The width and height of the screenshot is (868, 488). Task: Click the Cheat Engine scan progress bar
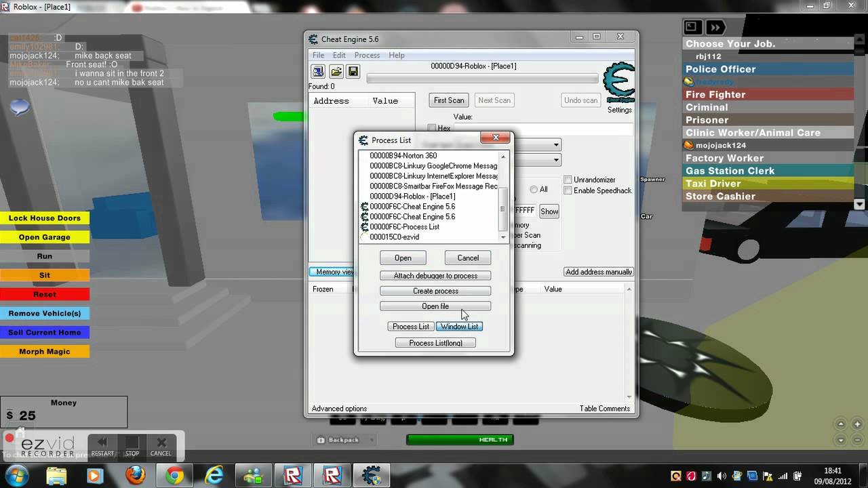click(483, 79)
